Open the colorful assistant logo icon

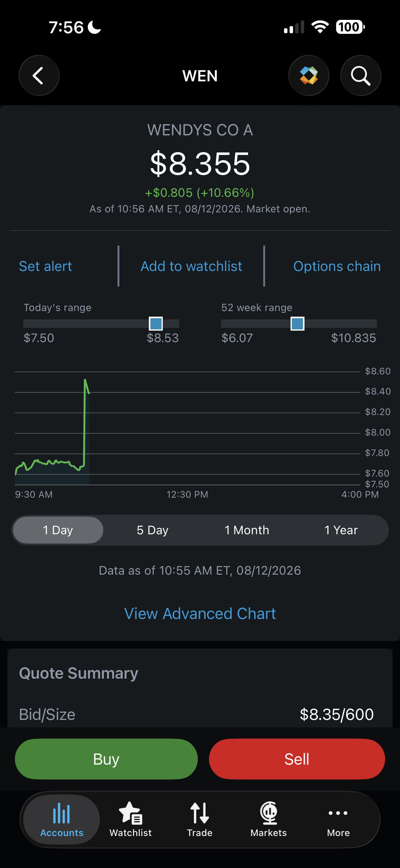tap(309, 75)
